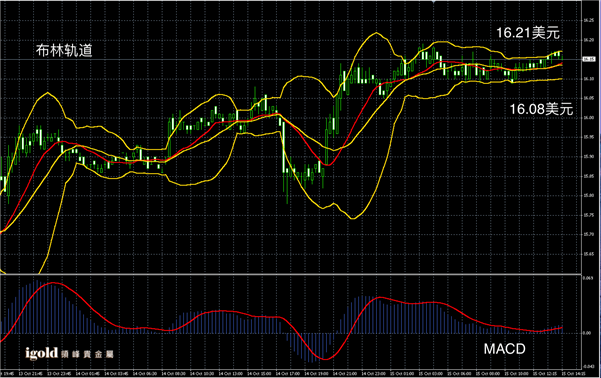Click the 0.069 value on MACD scale
This screenshot has height=378, width=601.
pyautogui.click(x=588, y=278)
